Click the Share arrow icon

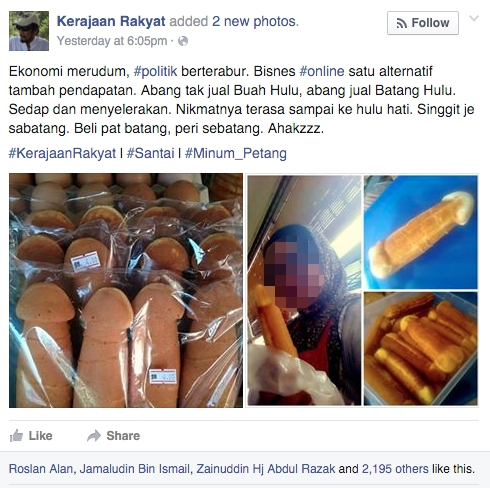tap(94, 436)
